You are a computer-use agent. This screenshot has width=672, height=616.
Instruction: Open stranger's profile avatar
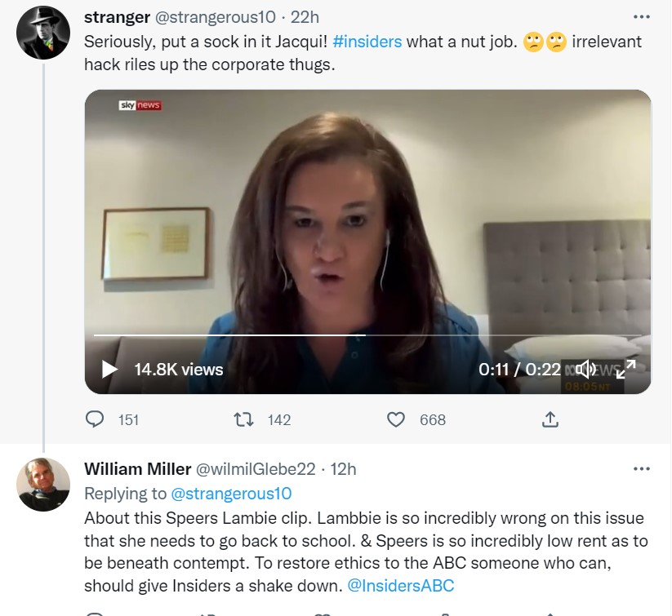pyautogui.click(x=43, y=33)
